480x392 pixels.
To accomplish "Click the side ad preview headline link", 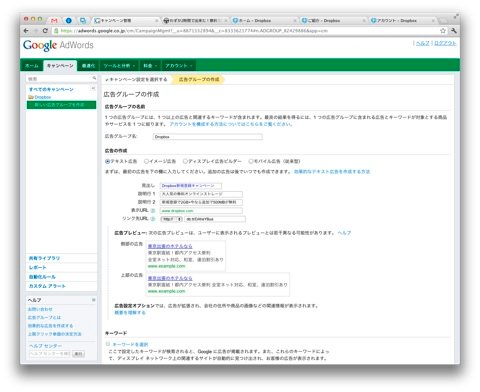I will [x=170, y=246].
